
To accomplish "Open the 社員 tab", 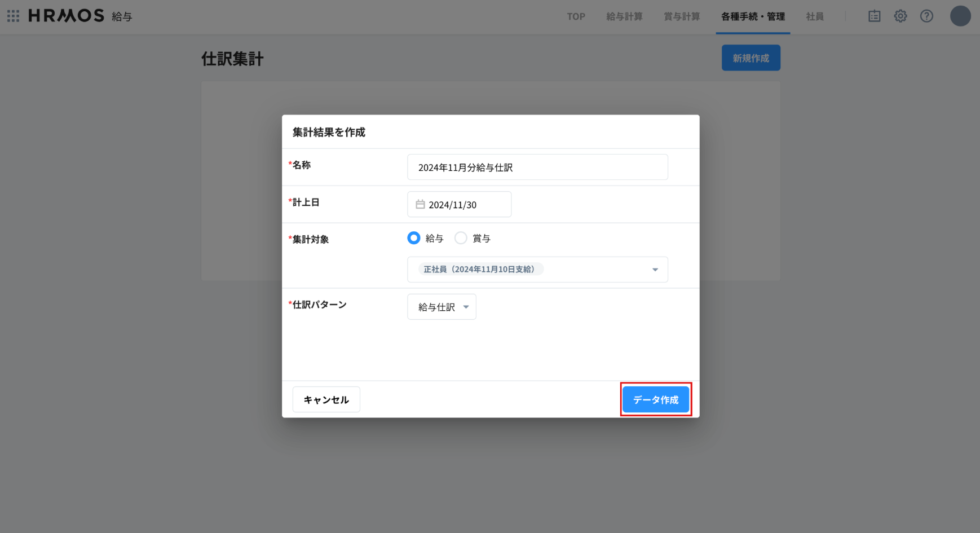I will click(x=815, y=17).
